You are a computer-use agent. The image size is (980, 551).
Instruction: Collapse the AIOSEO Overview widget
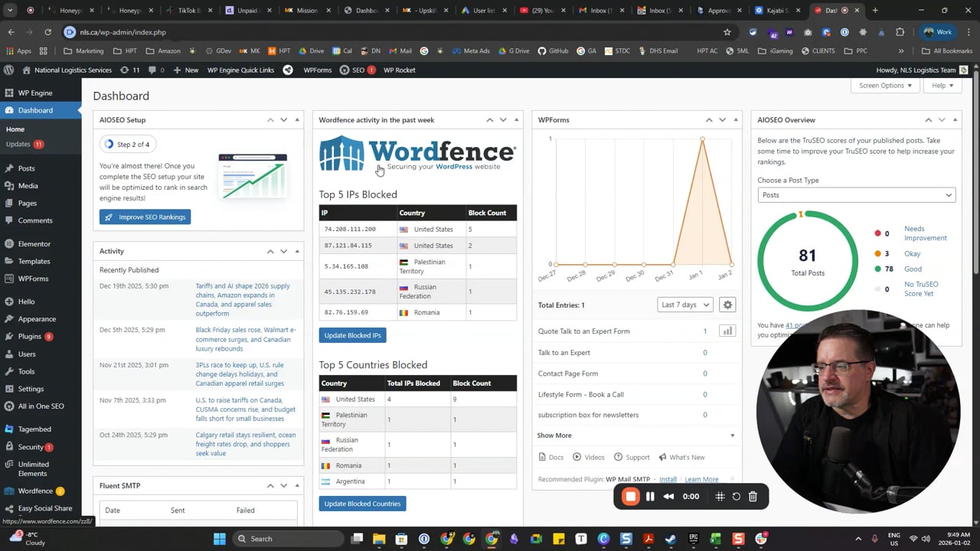click(955, 120)
